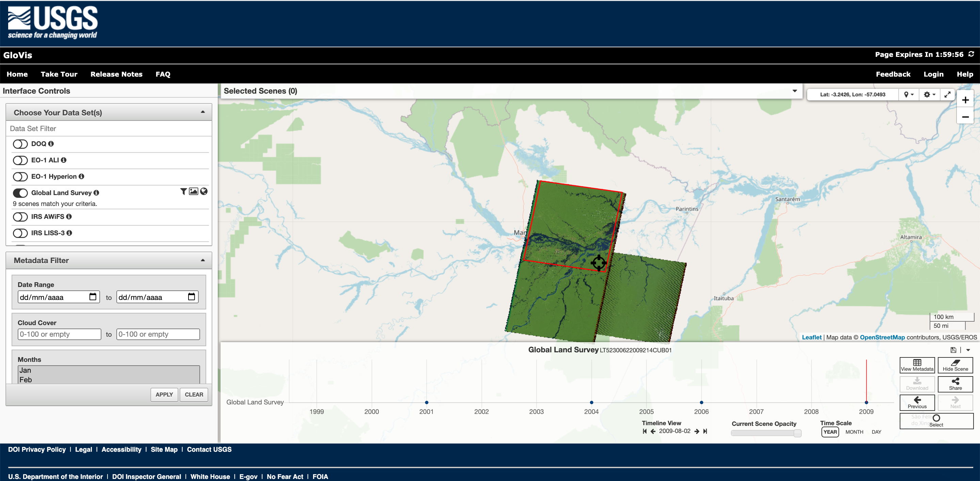Open the OpenStreetMap attribution link
The height and width of the screenshot is (481, 980).
click(x=882, y=337)
